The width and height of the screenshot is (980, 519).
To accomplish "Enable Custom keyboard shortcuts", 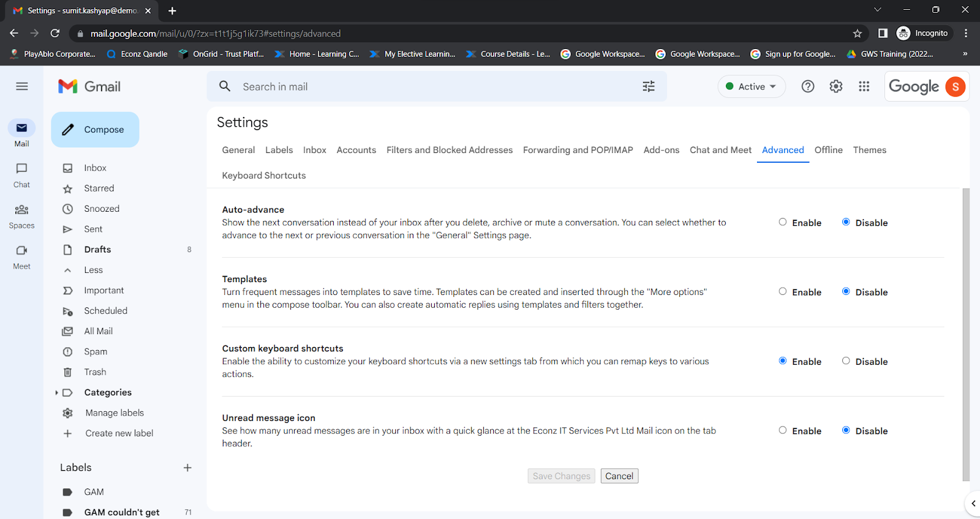I will pyautogui.click(x=783, y=361).
